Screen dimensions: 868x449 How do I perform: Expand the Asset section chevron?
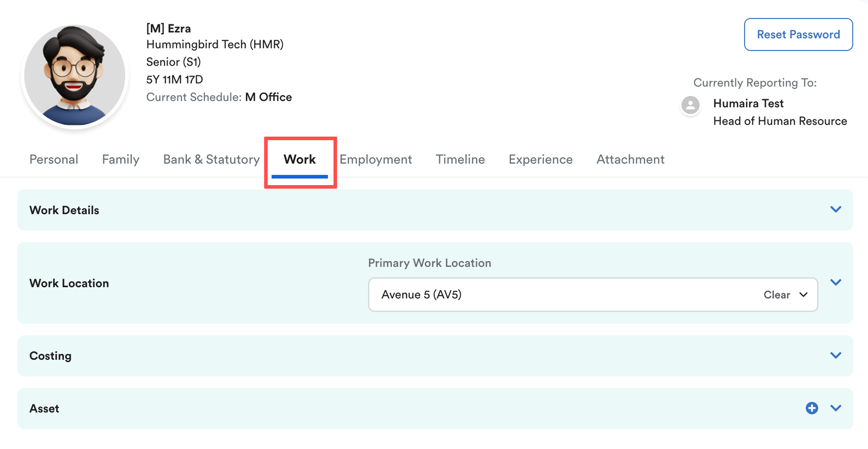pos(836,408)
